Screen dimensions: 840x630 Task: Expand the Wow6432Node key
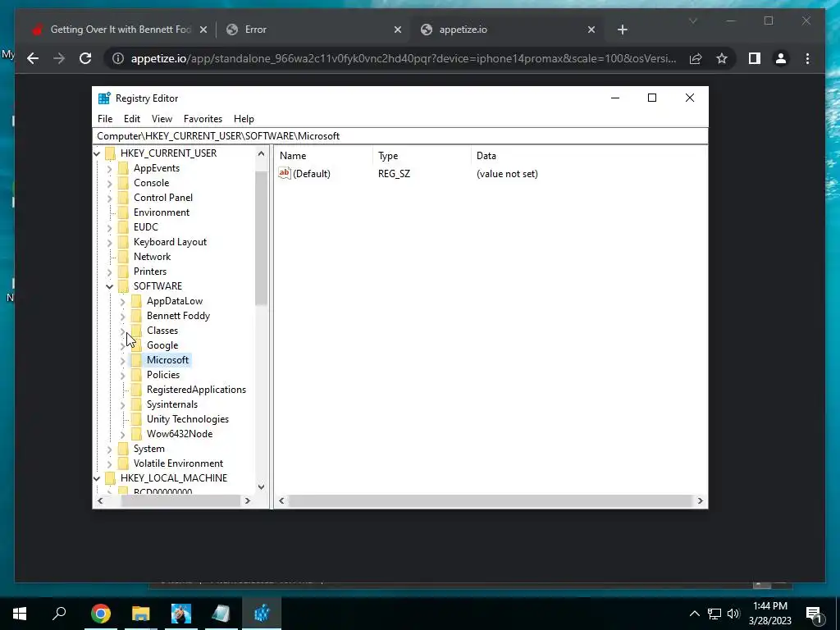point(123,435)
